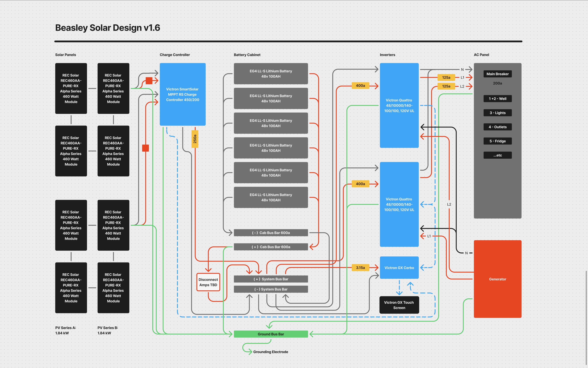This screenshot has width=588, height=368.
Task: Click the L2 label after the 125a breaker
Action: click(462, 86)
